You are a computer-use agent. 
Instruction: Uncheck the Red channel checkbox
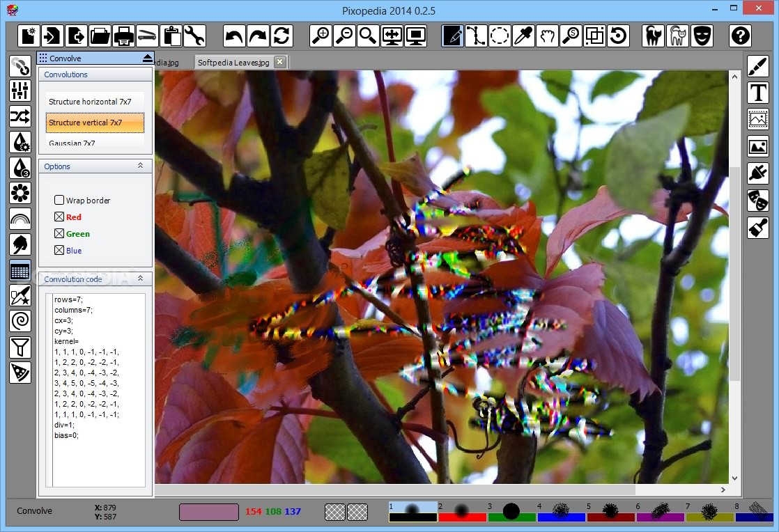click(59, 217)
